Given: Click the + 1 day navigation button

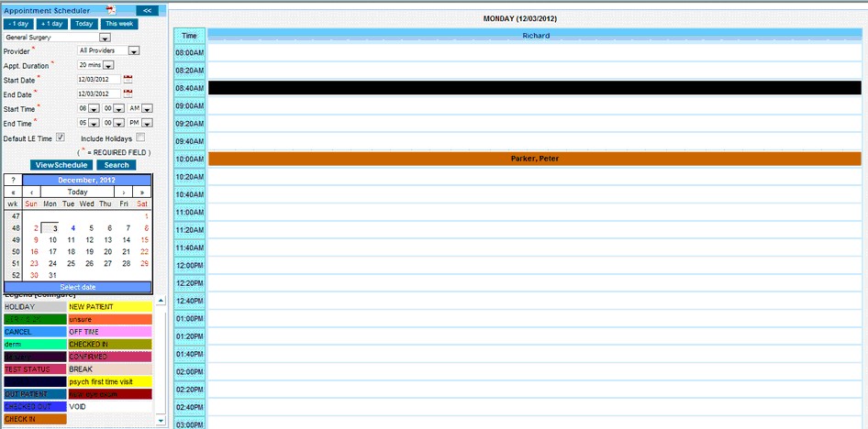Looking at the screenshot, I should (x=53, y=24).
